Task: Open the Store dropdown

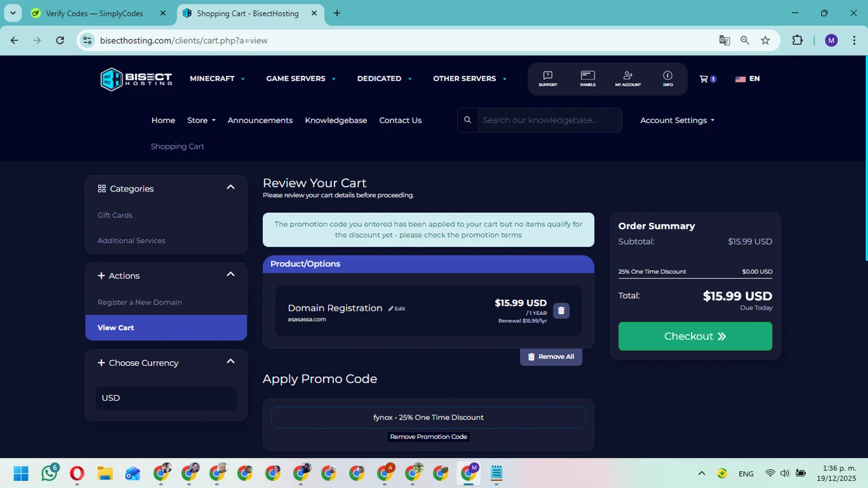Action: [201, 120]
